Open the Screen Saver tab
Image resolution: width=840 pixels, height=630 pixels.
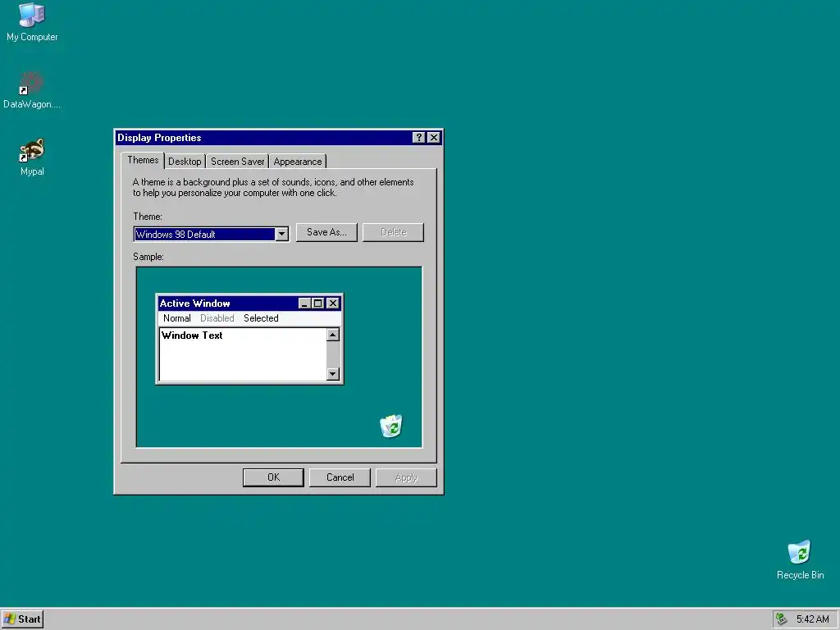pos(237,162)
